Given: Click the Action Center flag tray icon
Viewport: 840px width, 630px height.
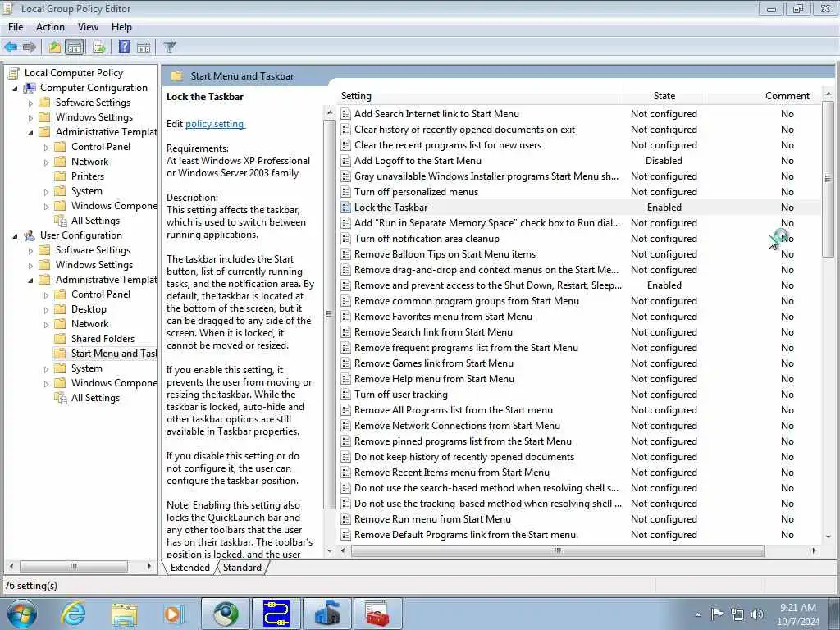Looking at the screenshot, I should click(x=717, y=614).
